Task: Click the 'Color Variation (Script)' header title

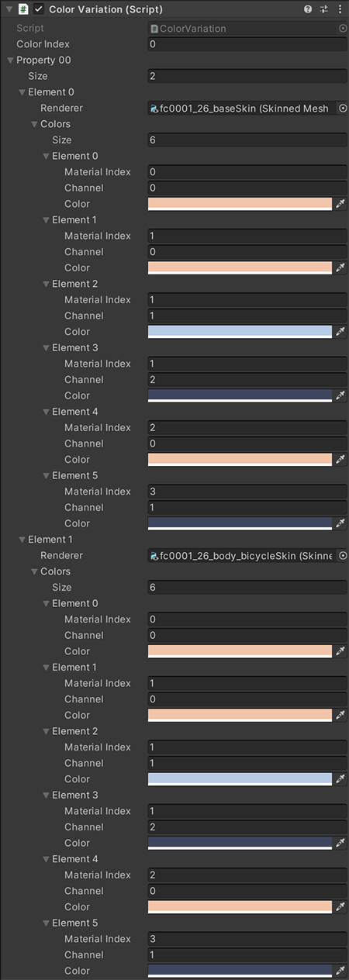Action: (x=105, y=9)
